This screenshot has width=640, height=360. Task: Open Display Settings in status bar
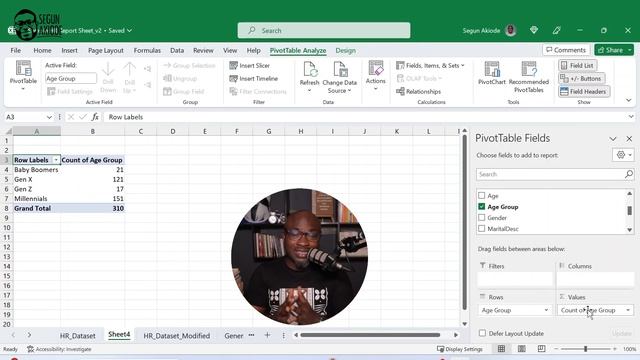[460, 349]
